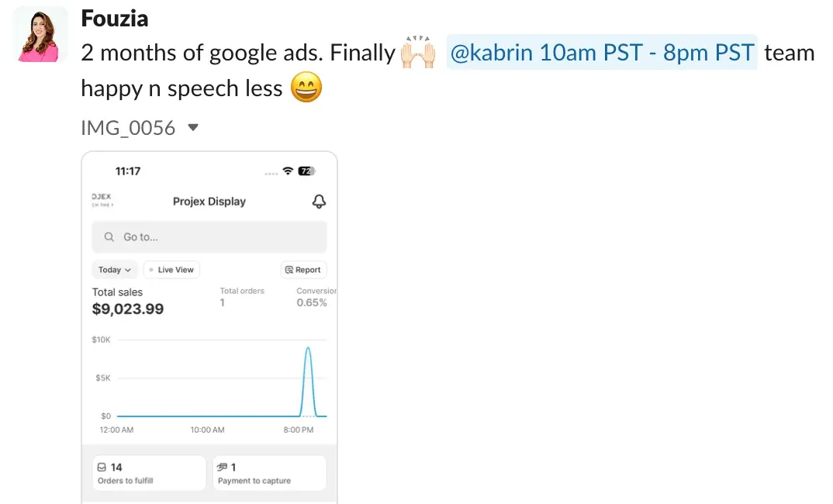
Task: Open the 1 Payment to capture card
Action: [x=269, y=473]
